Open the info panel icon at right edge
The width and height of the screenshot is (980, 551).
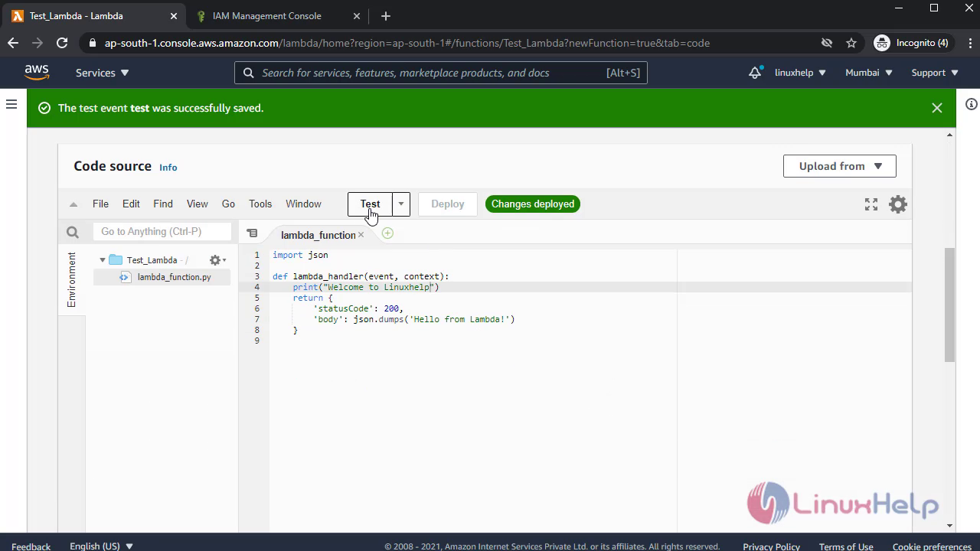point(971,104)
